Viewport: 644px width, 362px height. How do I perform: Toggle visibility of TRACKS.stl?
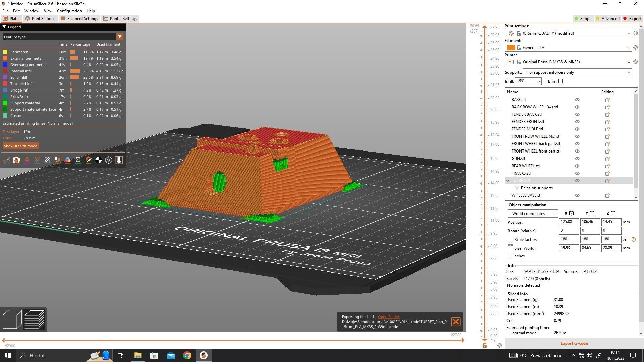click(577, 173)
